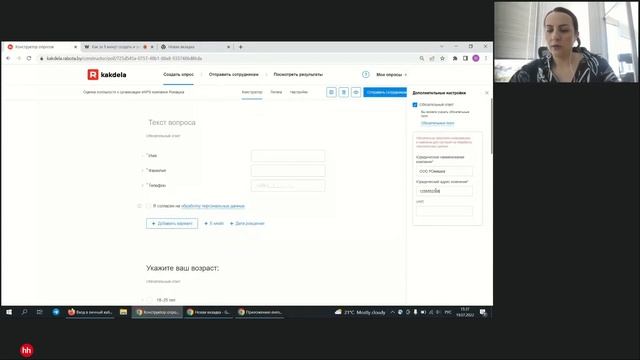Screen dimensions: 640x360
Task: Open Windows taskbar search
Action: pyautogui.click(x=24, y=312)
